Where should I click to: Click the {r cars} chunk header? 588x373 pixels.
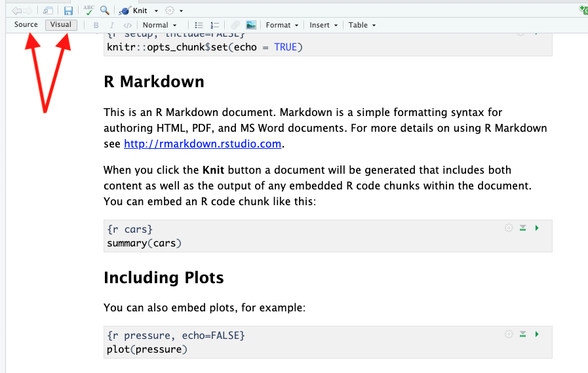pos(130,229)
